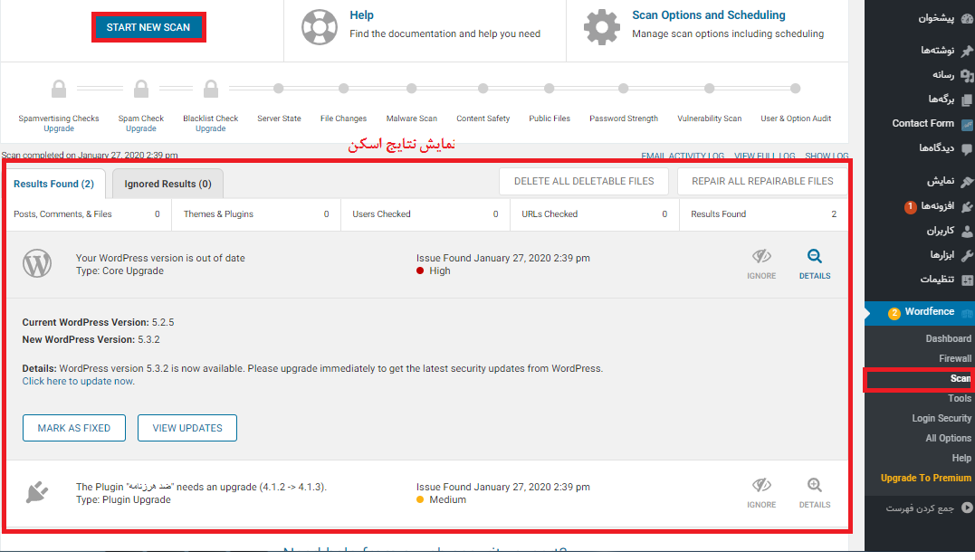The width and height of the screenshot is (975, 560).
Task: Open the Results Found (2) tab
Action: pos(54,184)
